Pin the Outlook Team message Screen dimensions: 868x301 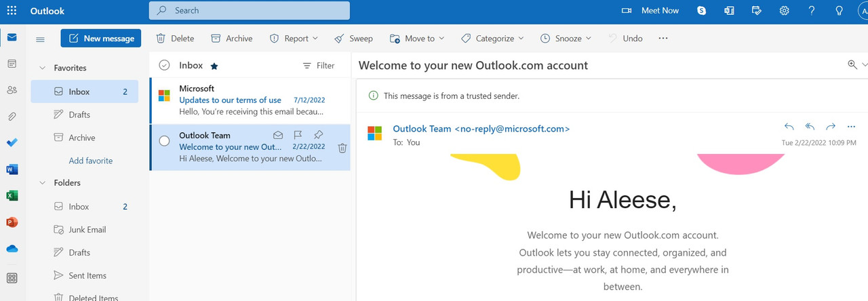pos(319,135)
